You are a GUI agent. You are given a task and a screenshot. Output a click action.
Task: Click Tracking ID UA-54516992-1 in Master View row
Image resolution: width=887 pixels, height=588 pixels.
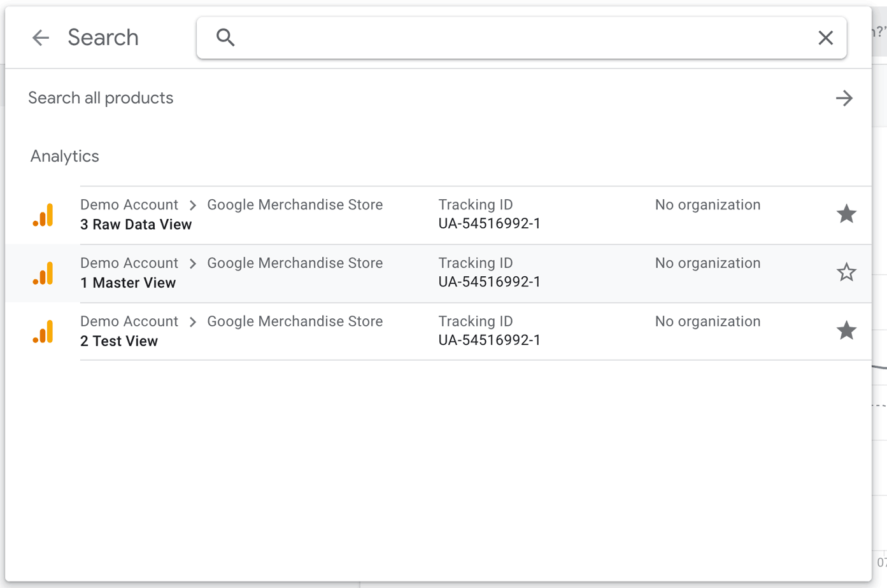[x=489, y=272]
